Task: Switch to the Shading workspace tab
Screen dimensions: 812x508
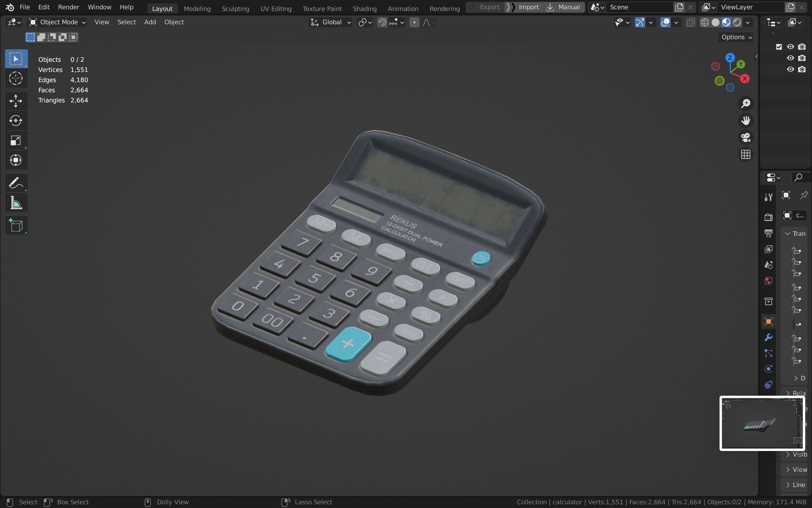Action: coord(364,8)
